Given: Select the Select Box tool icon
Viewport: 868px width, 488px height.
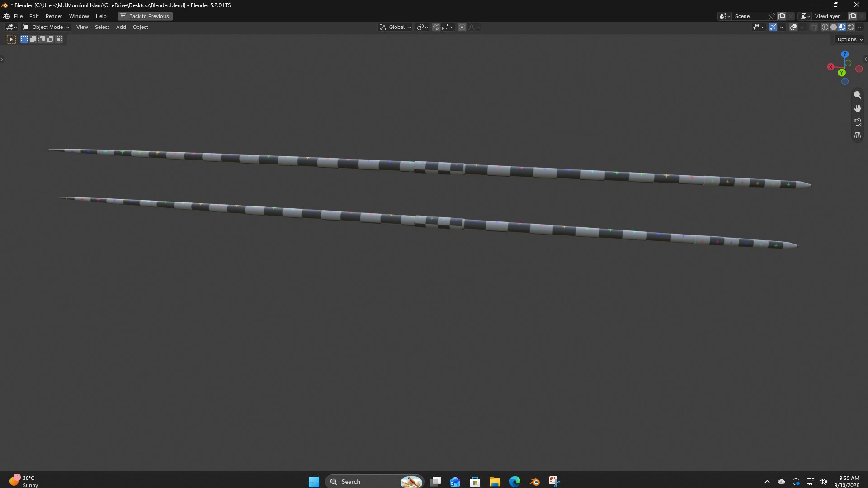Looking at the screenshot, I should click(11, 39).
